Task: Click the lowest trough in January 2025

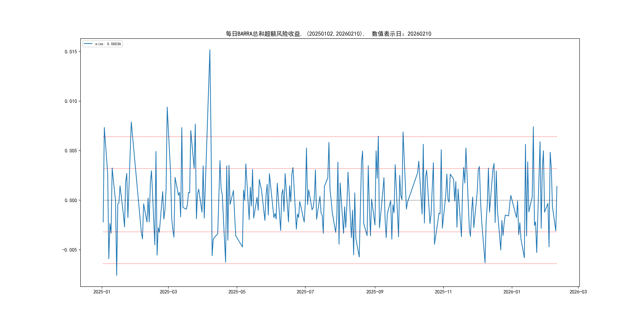Action: click(x=116, y=275)
